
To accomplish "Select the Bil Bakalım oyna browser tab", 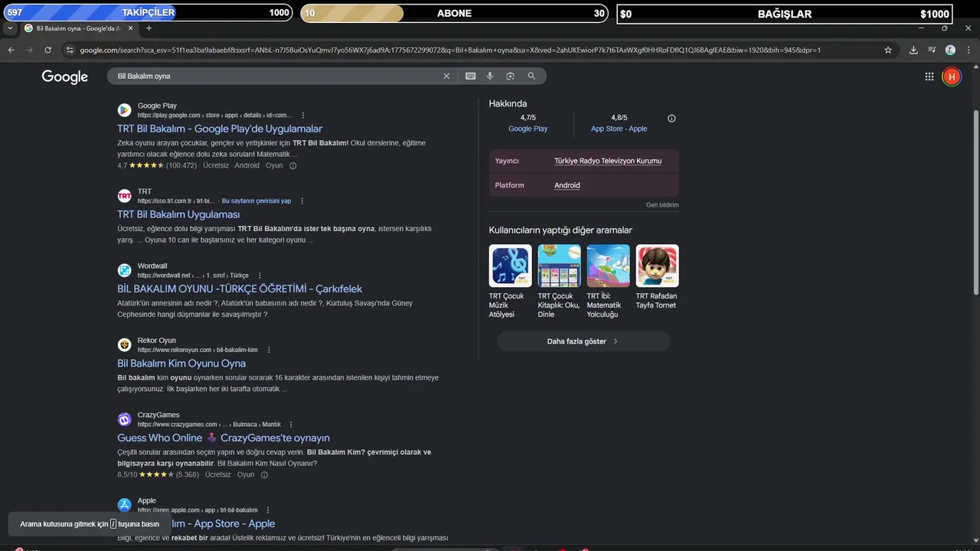I will 78,28.
